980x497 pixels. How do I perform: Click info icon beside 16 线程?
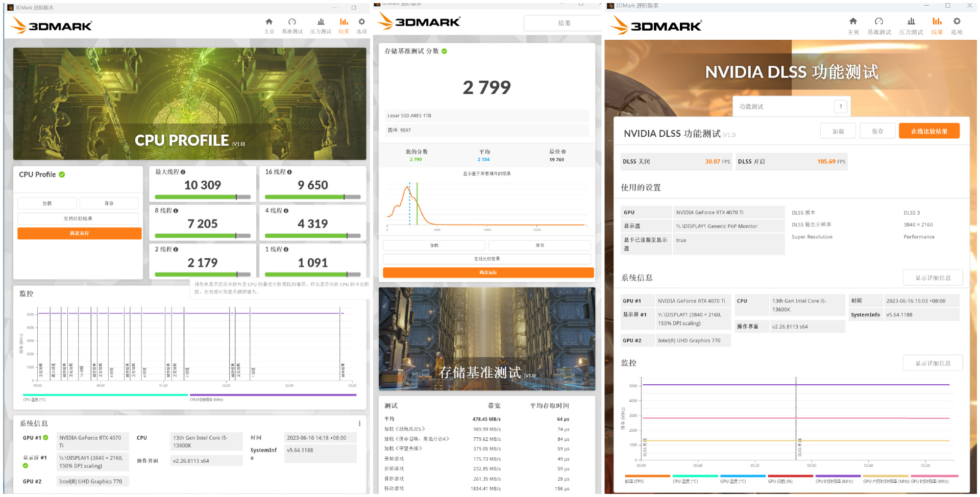coord(289,172)
